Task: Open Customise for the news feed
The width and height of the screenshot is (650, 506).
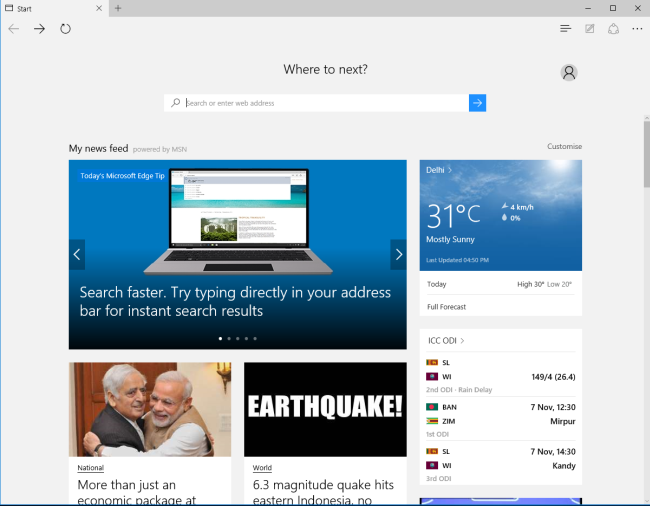Action: [x=564, y=146]
